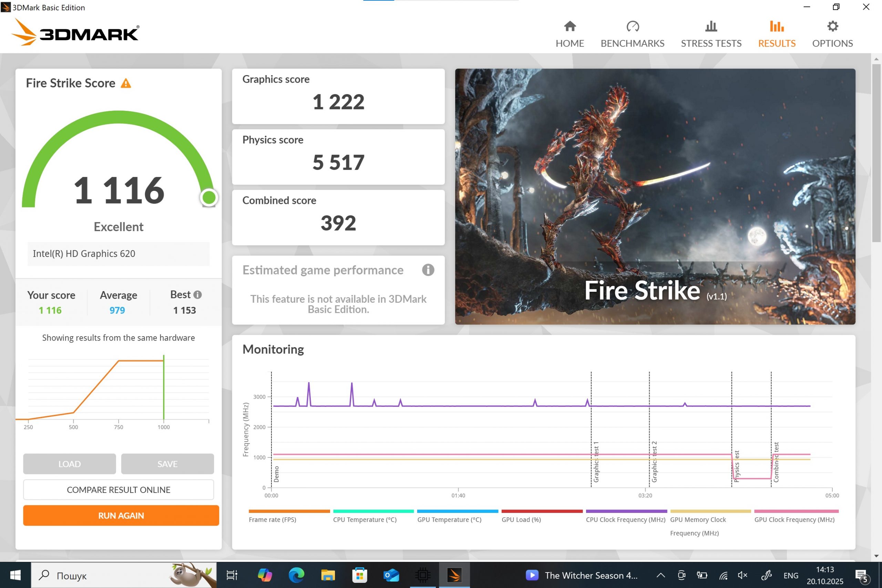Click Compare Result Online button
The width and height of the screenshot is (882, 588).
pos(119,490)
